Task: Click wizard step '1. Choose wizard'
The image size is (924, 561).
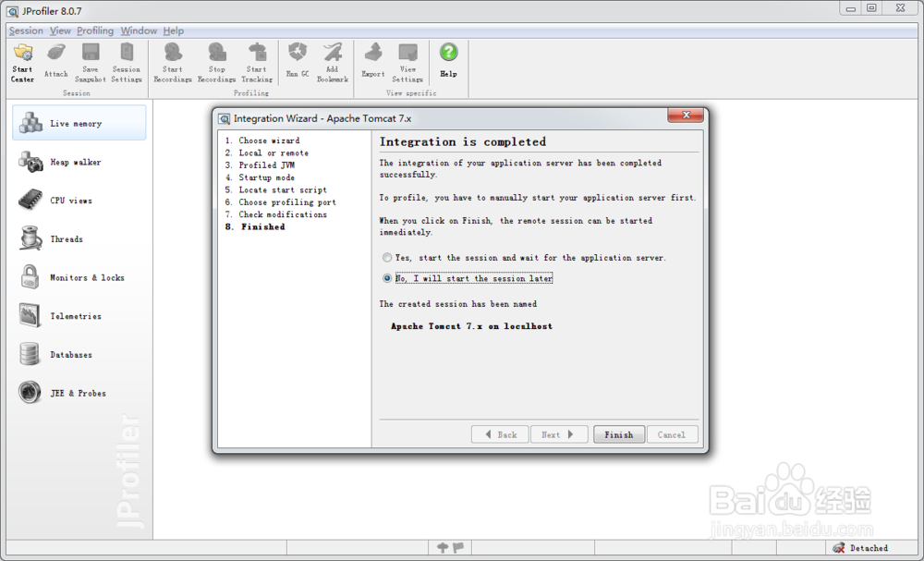Action: (x=262, y=140)
